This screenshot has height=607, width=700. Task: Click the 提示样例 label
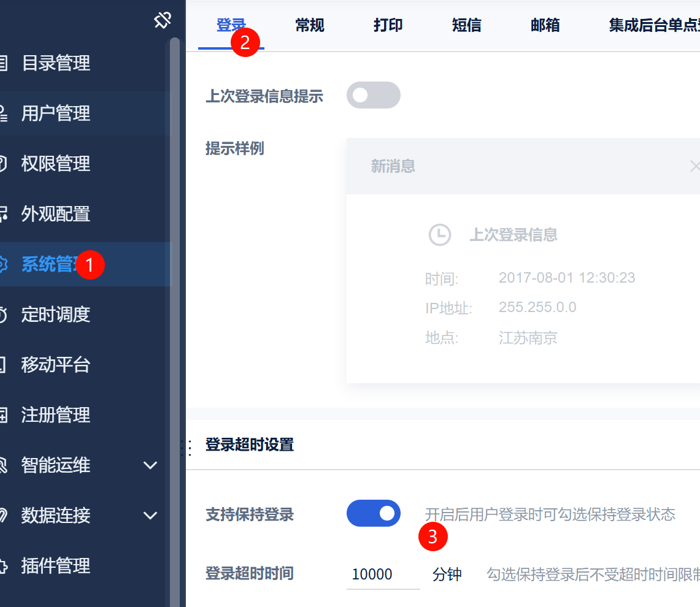click(x=235, y=148)
